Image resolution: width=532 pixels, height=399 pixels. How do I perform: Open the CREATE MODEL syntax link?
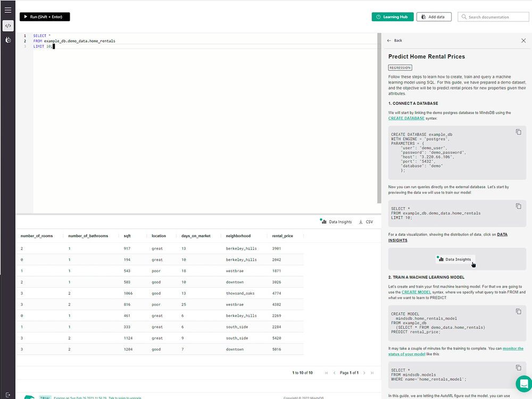tap(417, 292)
